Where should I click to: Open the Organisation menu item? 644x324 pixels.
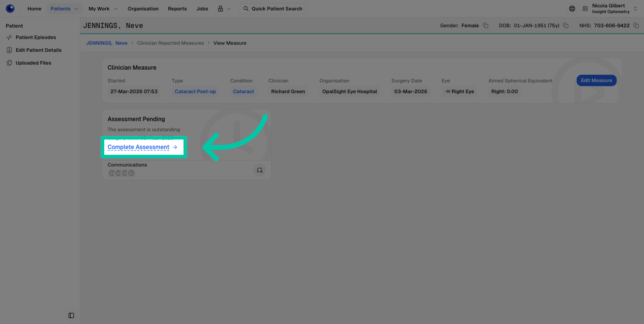tap(143, 9)
